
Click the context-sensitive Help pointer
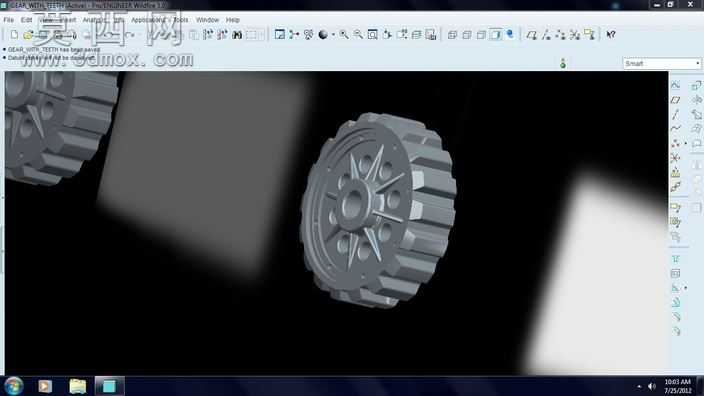[x=611, y=35]
